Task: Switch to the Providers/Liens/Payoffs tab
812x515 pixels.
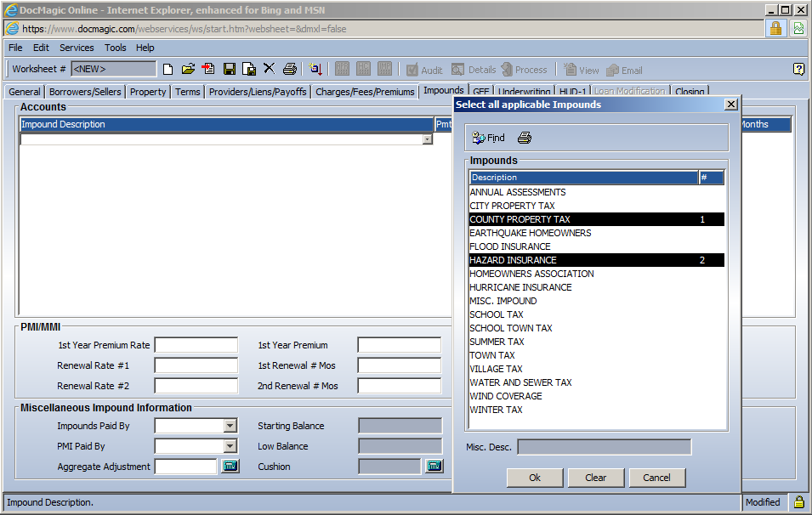Action: tap(258, 92)
